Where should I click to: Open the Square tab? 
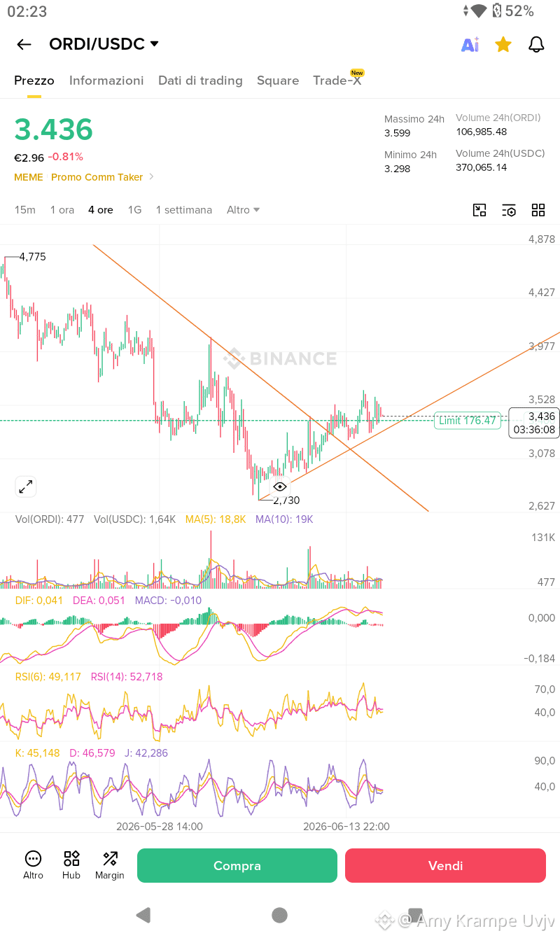click(278, 80)
